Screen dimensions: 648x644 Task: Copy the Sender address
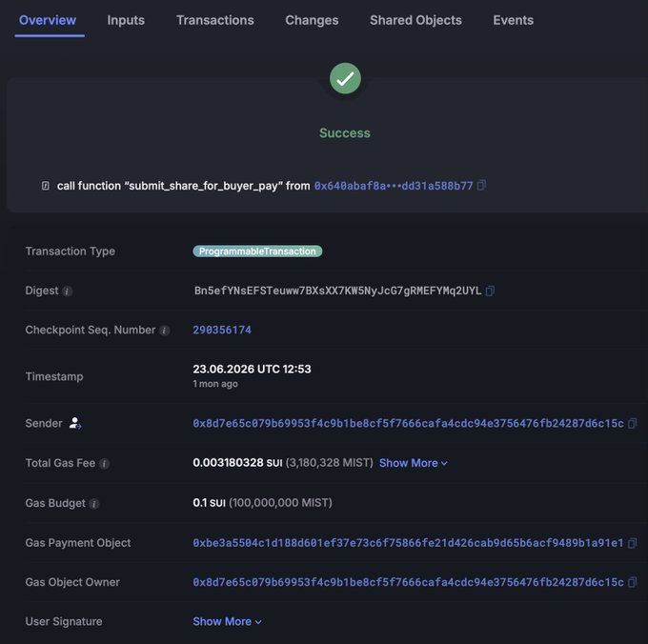(x=633, y=423)
